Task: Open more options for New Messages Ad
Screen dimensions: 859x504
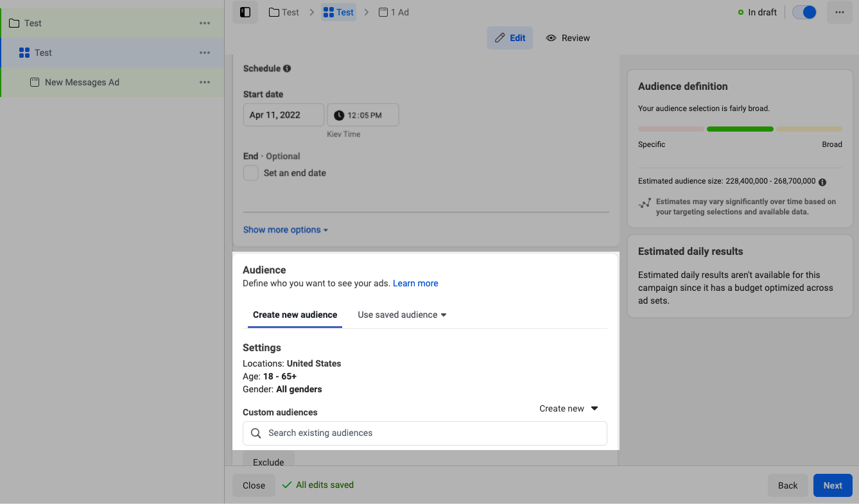Action: pos(205,82)
